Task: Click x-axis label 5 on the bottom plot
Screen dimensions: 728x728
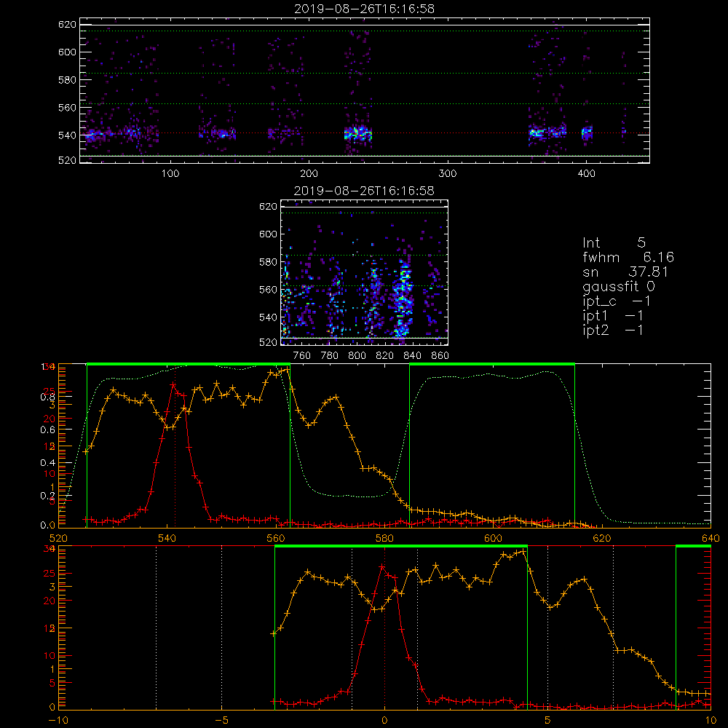Action: 547,720
